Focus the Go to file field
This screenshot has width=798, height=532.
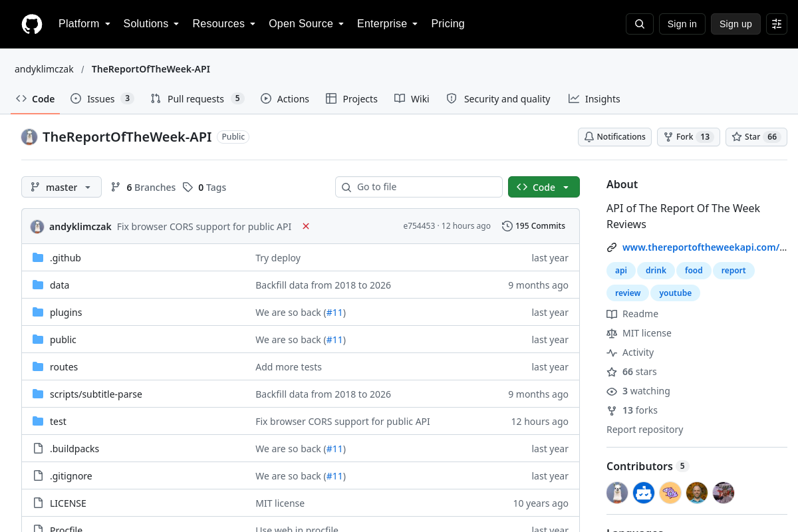[419, 187]
